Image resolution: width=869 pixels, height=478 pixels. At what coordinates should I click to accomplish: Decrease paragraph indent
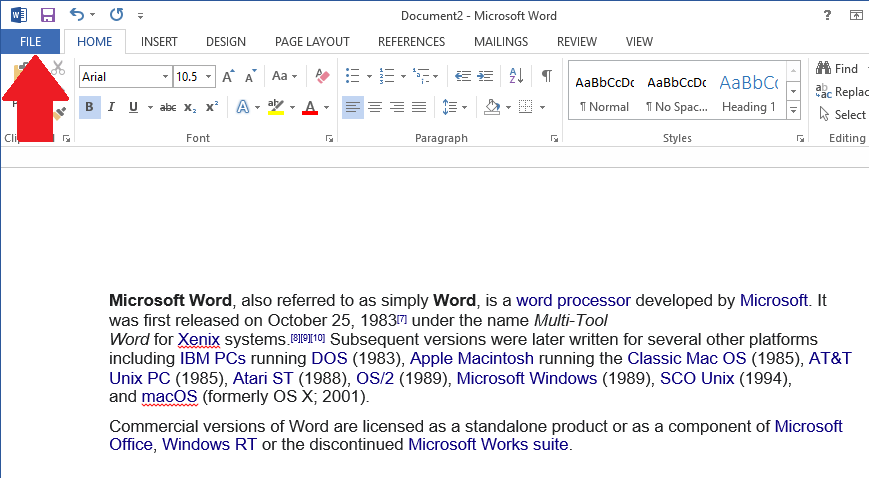463,76
